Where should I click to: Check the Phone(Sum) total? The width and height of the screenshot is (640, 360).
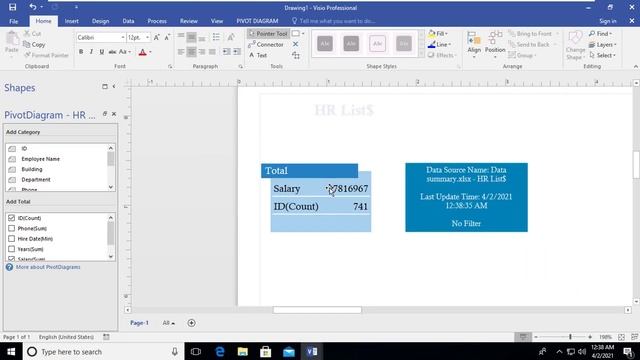pos(11,228)
